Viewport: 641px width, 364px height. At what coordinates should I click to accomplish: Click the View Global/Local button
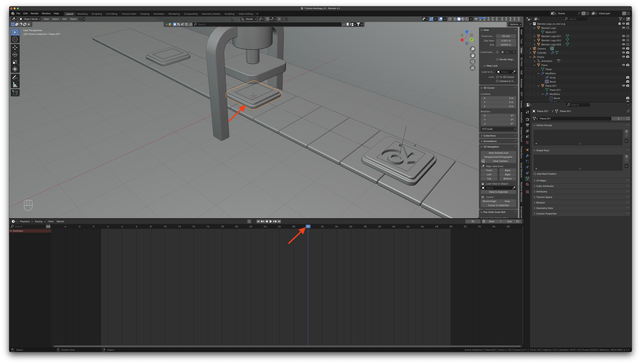pos(498,153)
